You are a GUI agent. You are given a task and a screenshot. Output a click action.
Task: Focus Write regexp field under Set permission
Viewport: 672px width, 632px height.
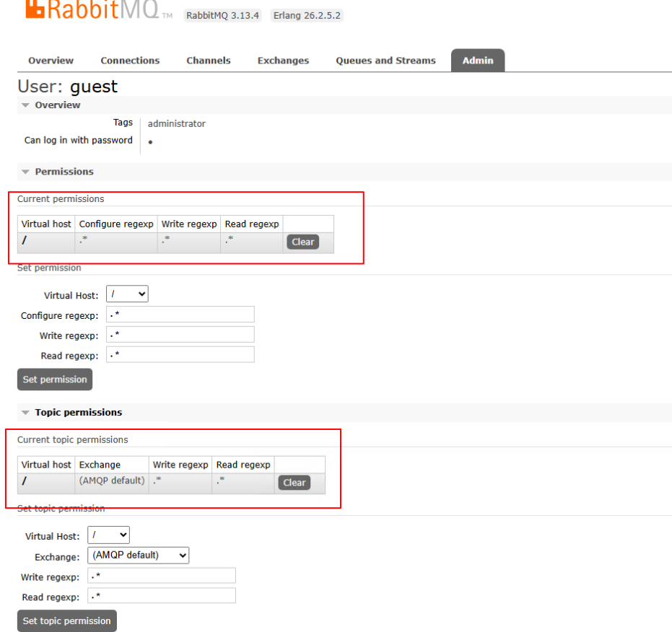pyautogui.click(x=180, y=334)
